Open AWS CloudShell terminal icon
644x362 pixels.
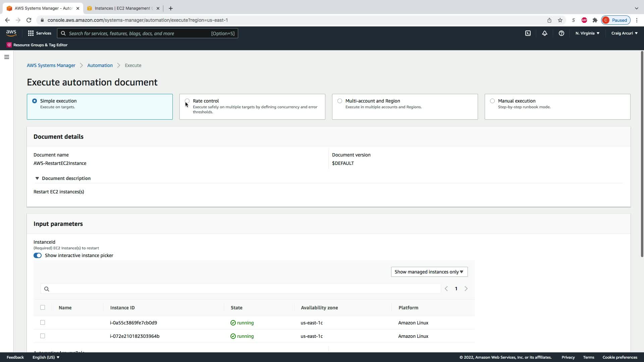coord(528,33)
